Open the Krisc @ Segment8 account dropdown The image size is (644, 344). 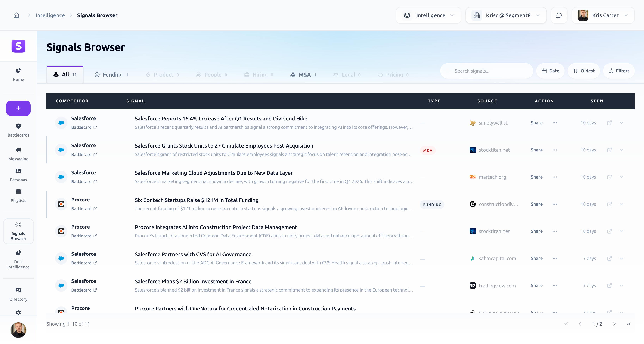pos(506,15)
